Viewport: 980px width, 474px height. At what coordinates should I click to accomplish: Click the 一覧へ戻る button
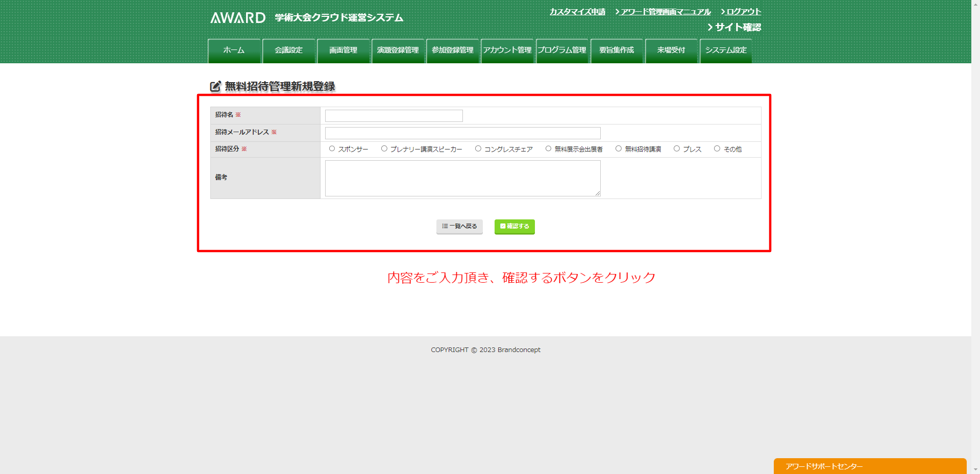459,227
